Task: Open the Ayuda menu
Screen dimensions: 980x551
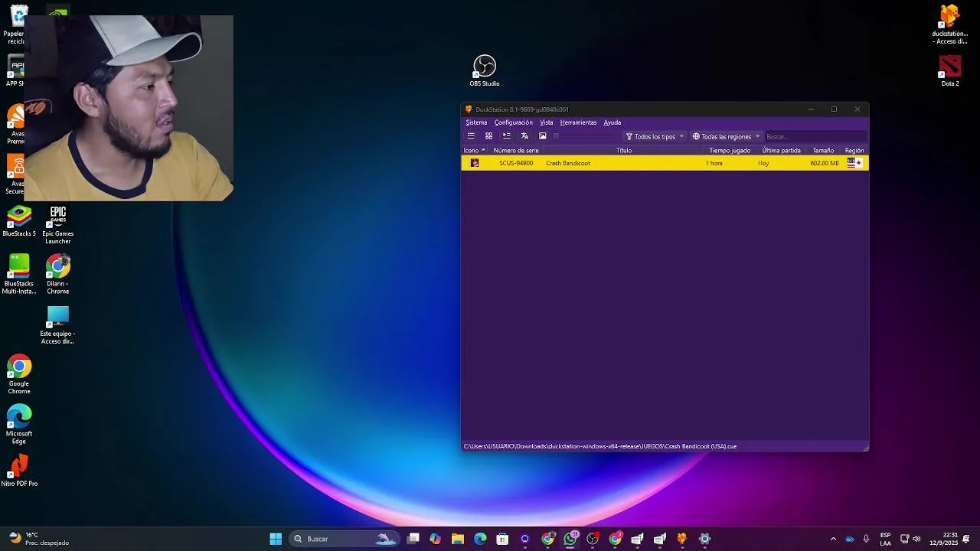Action: (x=612, y=122)
